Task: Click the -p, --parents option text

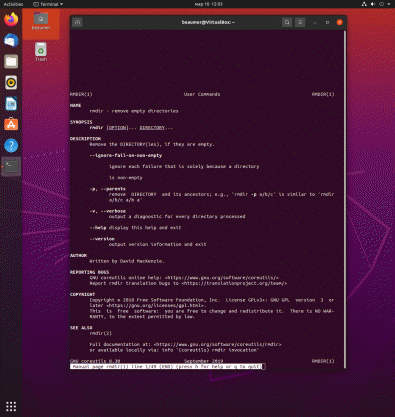Action: [x=107, y=189]
